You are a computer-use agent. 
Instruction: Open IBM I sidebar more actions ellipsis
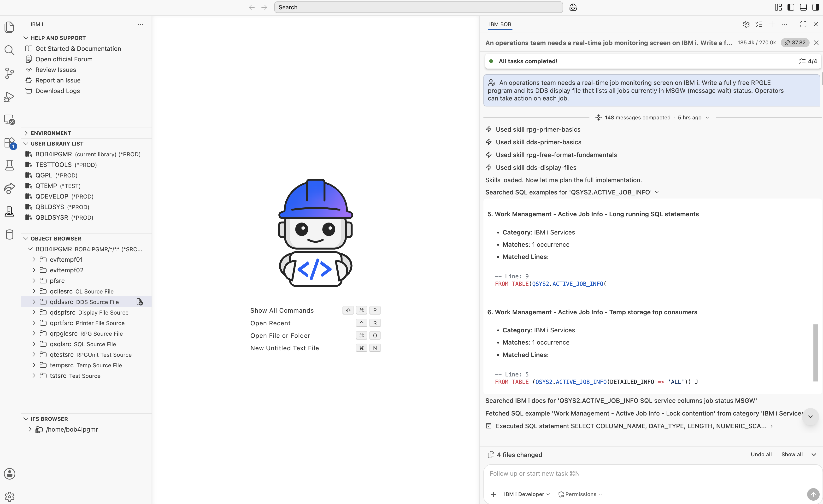pos(141,24)
